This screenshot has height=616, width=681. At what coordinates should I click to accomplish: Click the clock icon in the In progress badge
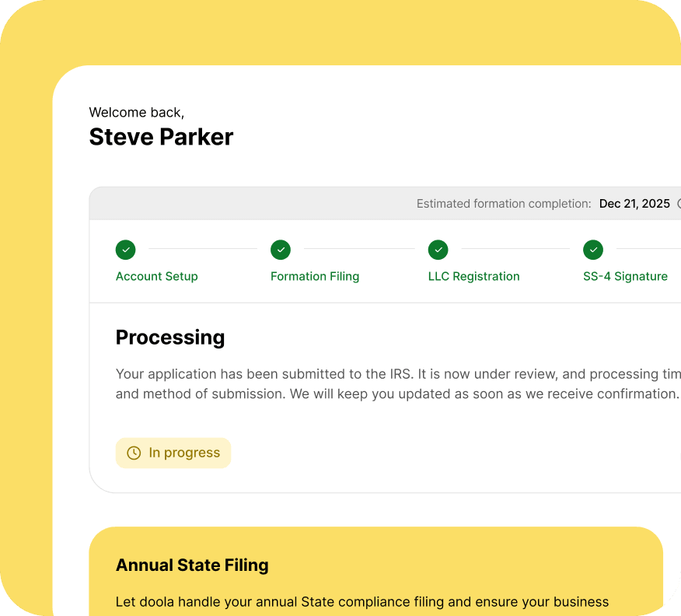pyautogui.click(x=134, y=453)
